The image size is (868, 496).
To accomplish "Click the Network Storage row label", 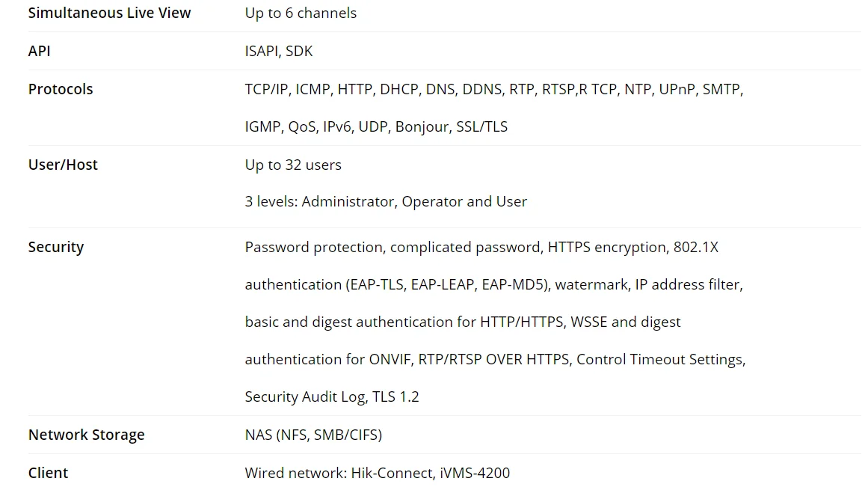I will [87, 435].
